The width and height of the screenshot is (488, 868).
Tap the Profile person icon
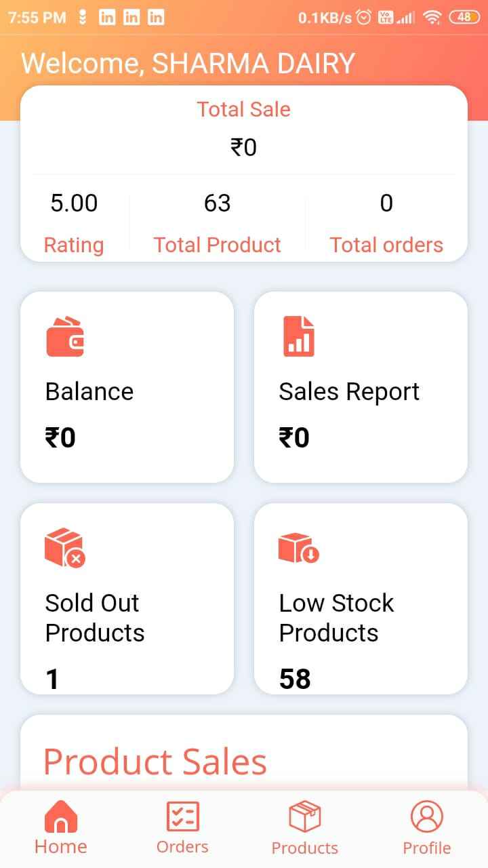(x=427, y=816)
